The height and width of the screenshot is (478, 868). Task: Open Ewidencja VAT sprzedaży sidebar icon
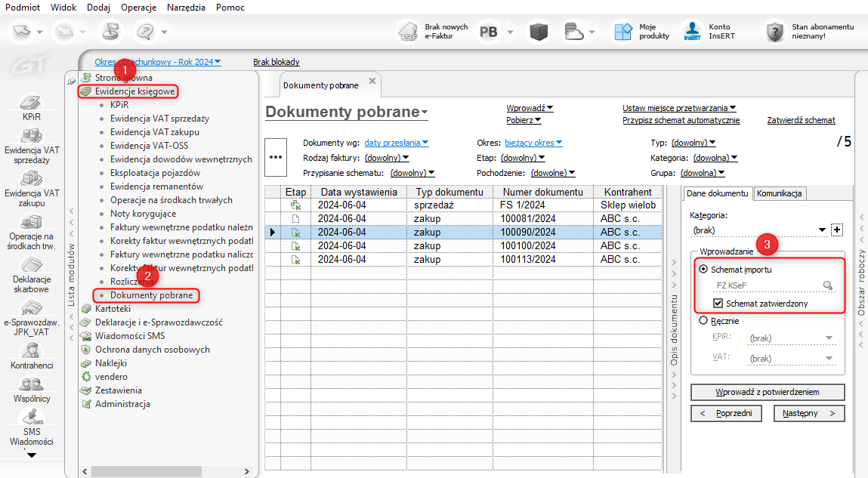tap(31, 137)
